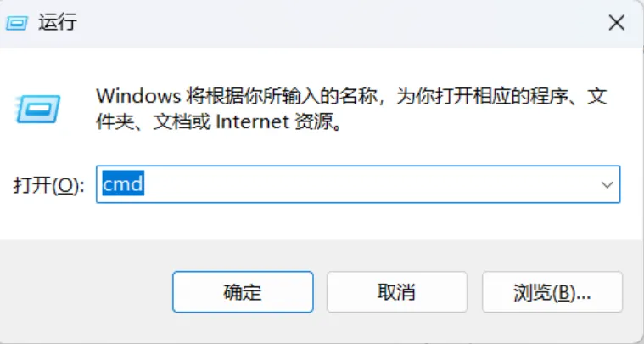This screenshot has height=344, width=644.
Task: Click the 打开(O): label
Action: (48, 186)
